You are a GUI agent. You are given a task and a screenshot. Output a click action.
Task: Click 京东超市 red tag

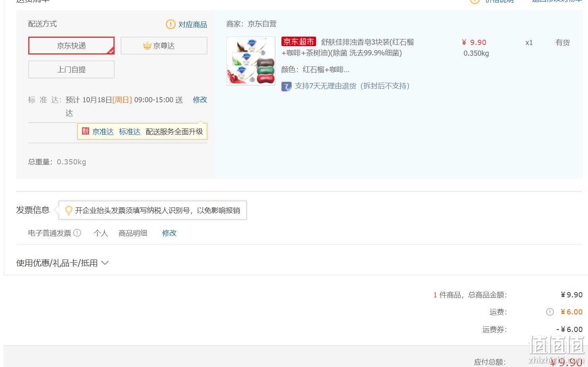click(x=299, y=41)
